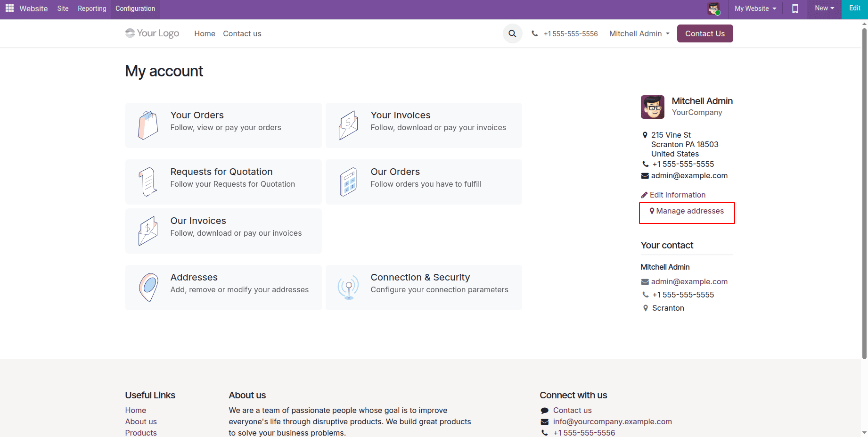Expand the My Website dropdown
868x437 pixels.
(755, 8)
